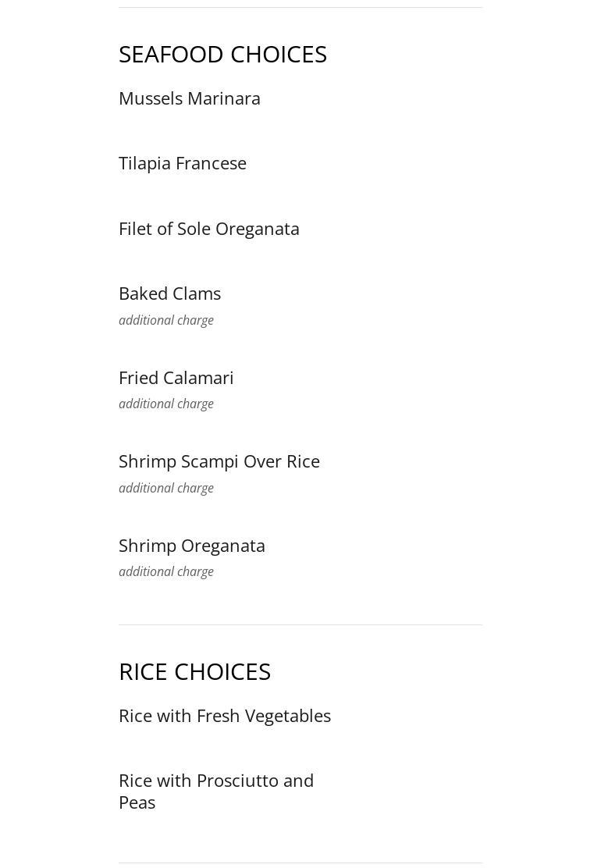Select Rice with Fresh Vegetables

225,716
